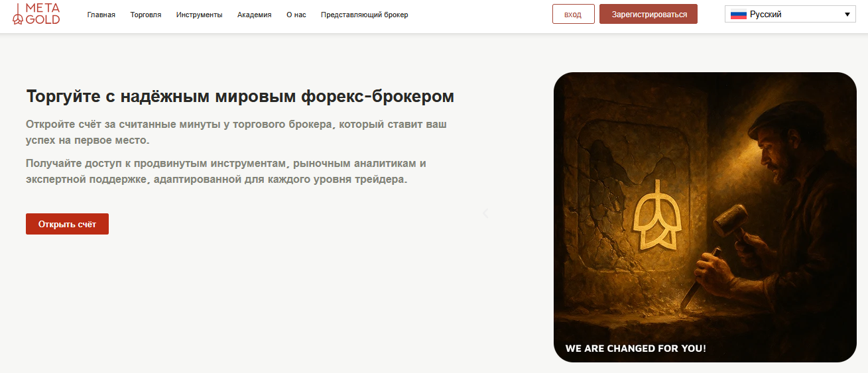Click the paragraph starting Откройте счёт за считанные
This screenshot has height=373, width=868.
pos(237,132)
